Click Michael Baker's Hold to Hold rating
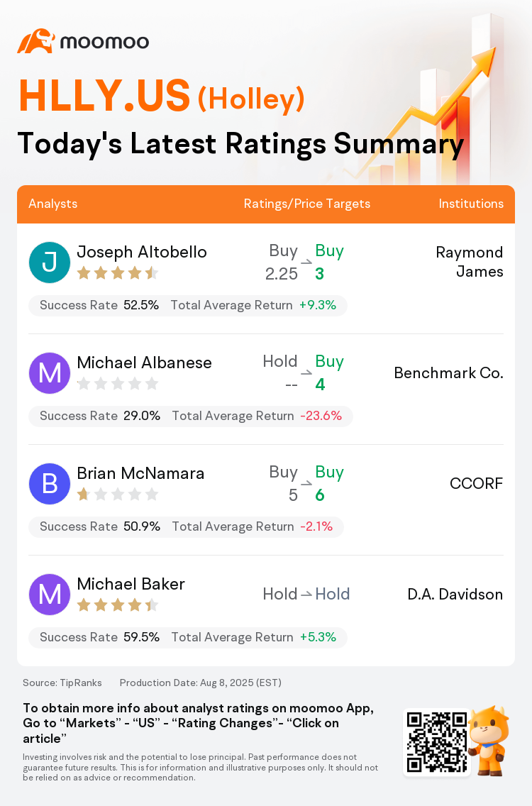Viewport: 532px width, 806px height. point(306,595)
